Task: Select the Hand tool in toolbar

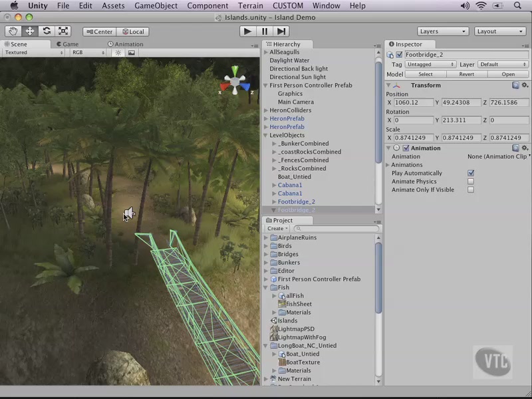Action: pos(13,31)
